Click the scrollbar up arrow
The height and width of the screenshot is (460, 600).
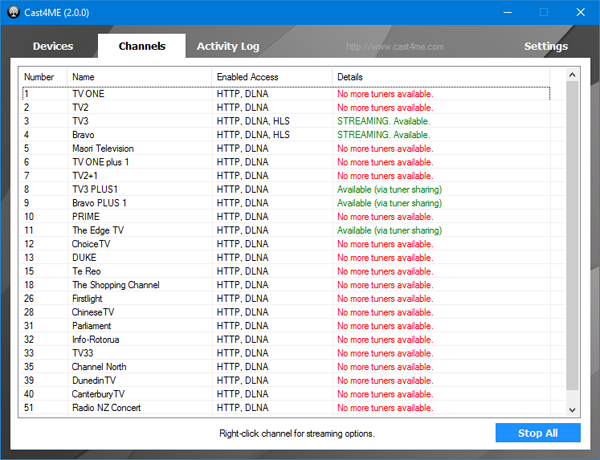(x=572, y=75)
